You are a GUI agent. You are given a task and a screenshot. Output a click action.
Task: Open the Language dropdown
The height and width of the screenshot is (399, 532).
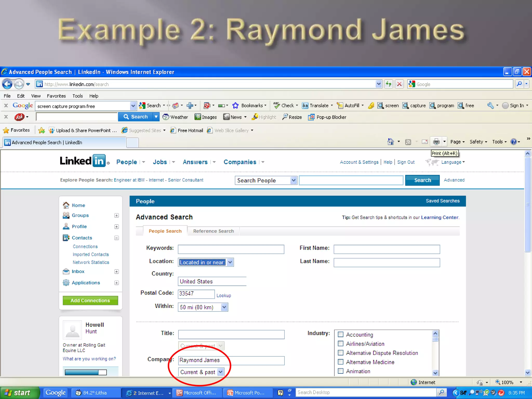point(453,162)
